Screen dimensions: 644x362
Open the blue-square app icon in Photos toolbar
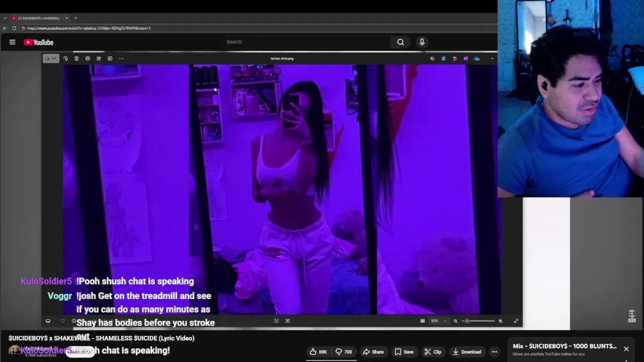pos(443,59)
